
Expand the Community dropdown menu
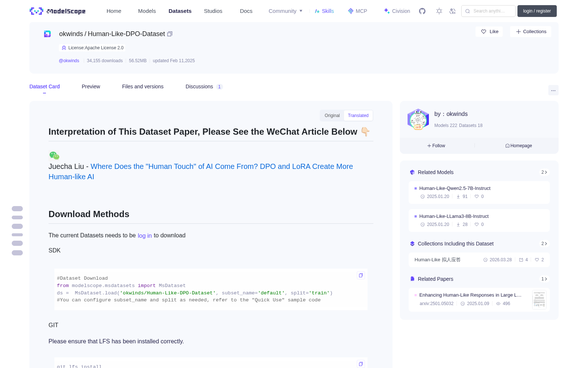[x=286, y=11]
